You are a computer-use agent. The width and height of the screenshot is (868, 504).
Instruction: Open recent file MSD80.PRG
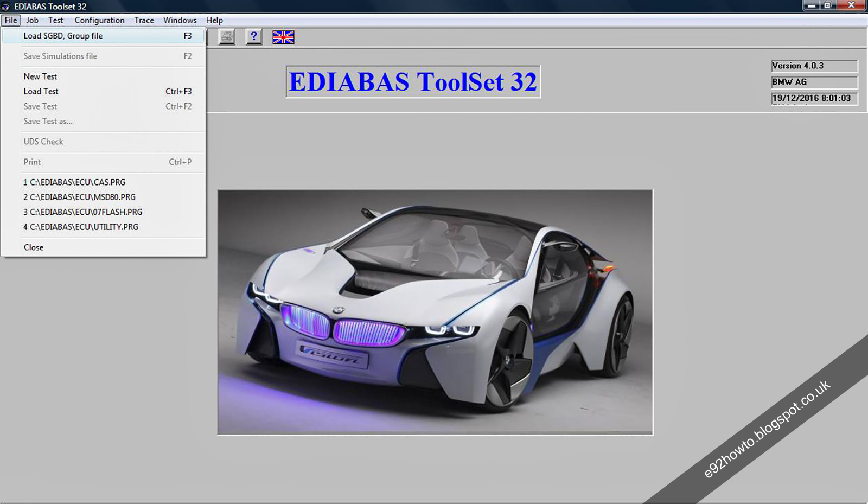103,197
